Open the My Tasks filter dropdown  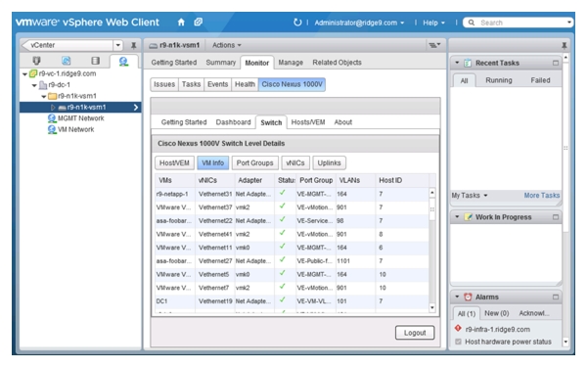click(469, 196)
